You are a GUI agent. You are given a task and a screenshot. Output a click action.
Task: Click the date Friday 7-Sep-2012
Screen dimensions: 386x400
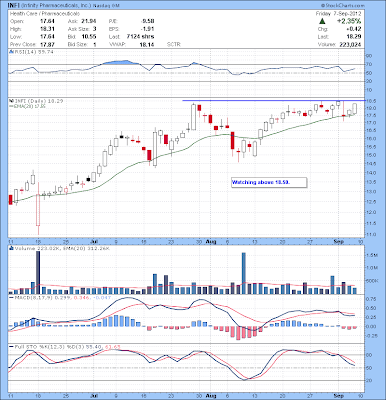point(338,14)
